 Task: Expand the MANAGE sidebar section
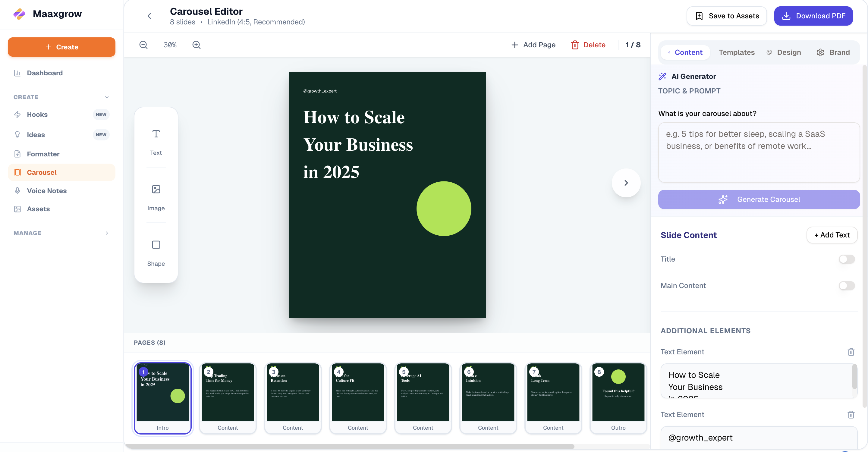107,233
